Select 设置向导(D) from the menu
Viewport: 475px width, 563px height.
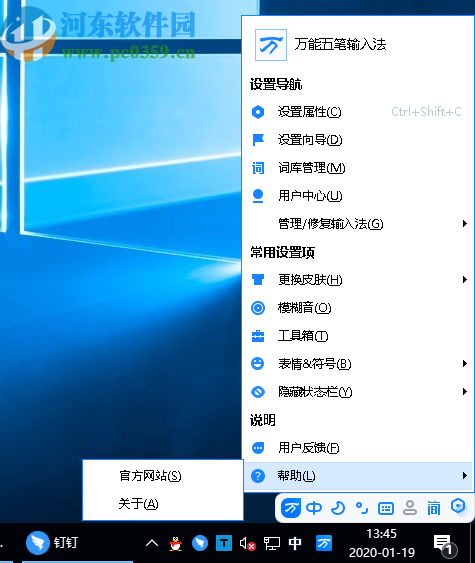point(358,140)
